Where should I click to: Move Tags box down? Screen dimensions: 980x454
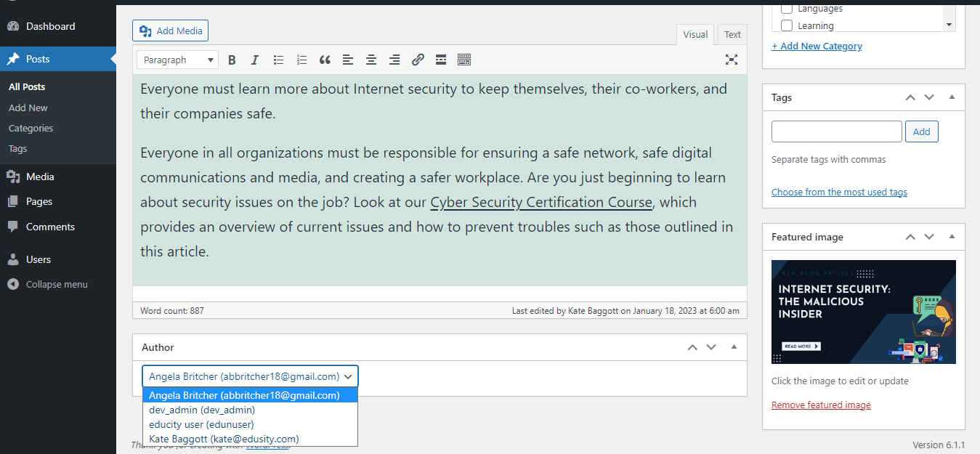929,97
